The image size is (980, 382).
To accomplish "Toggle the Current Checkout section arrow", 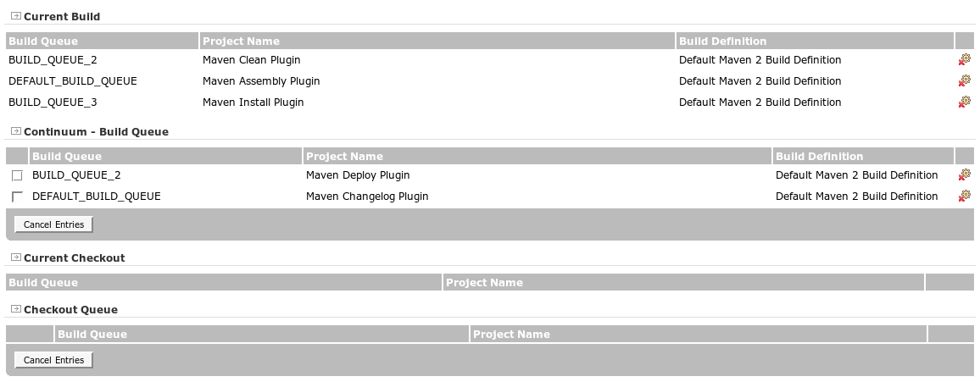I will [x=15, y=257].
